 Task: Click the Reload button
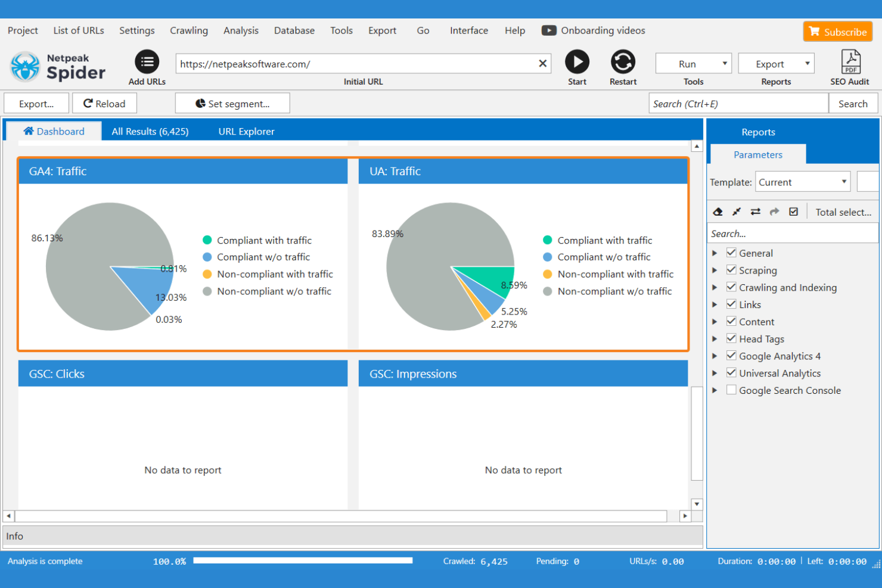[104, 103]
